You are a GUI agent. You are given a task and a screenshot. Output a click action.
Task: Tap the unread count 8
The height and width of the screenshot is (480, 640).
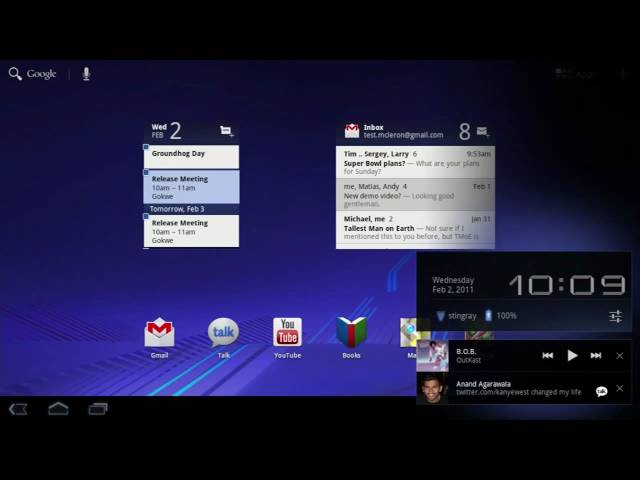point(464,132)
